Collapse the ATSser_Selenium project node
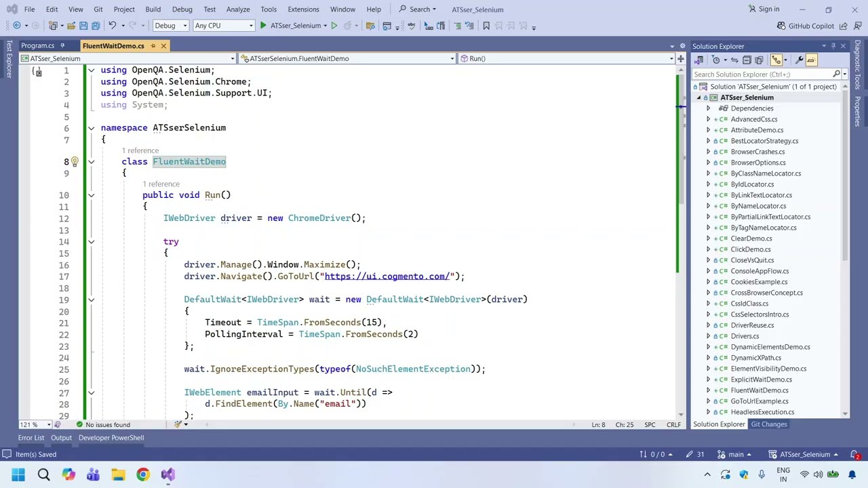This screenshot has height=488, width=868. click(x=699, y=98)
